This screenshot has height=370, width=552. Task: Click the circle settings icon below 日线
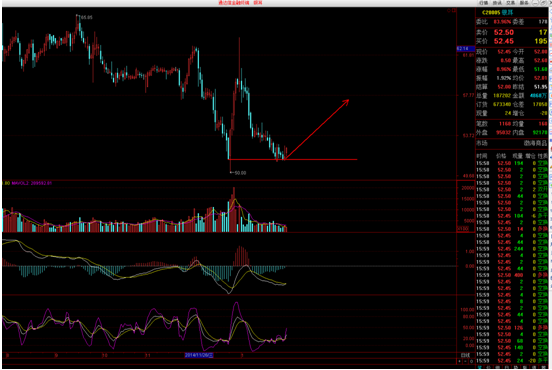[471, 361]
